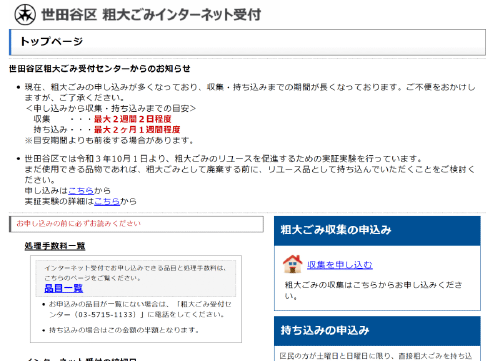Click the red text 最大２ヶ月１週間程度

[x=137, y=130]
